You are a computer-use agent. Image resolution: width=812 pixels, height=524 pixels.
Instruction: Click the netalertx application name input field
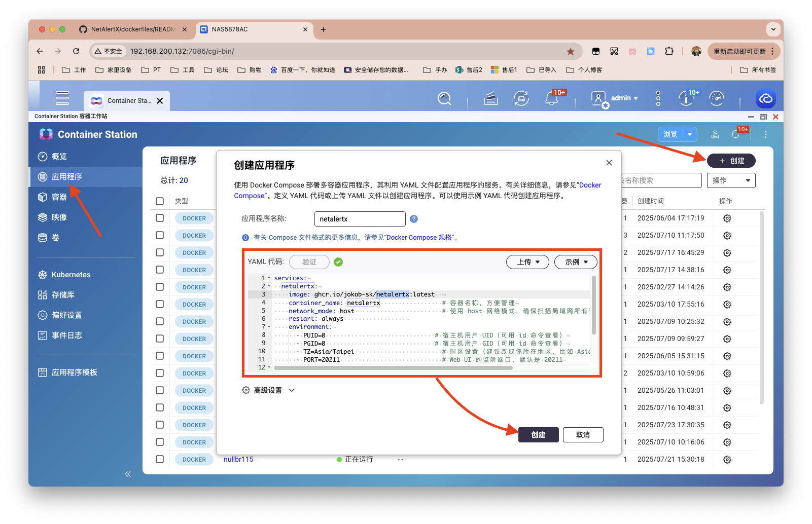[360, 219]
